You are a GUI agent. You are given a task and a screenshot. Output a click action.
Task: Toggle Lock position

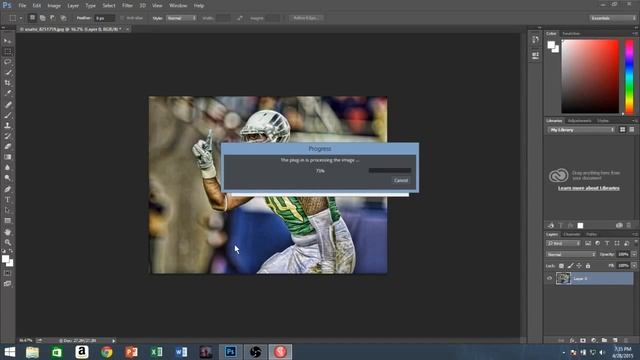click(579, 266)
